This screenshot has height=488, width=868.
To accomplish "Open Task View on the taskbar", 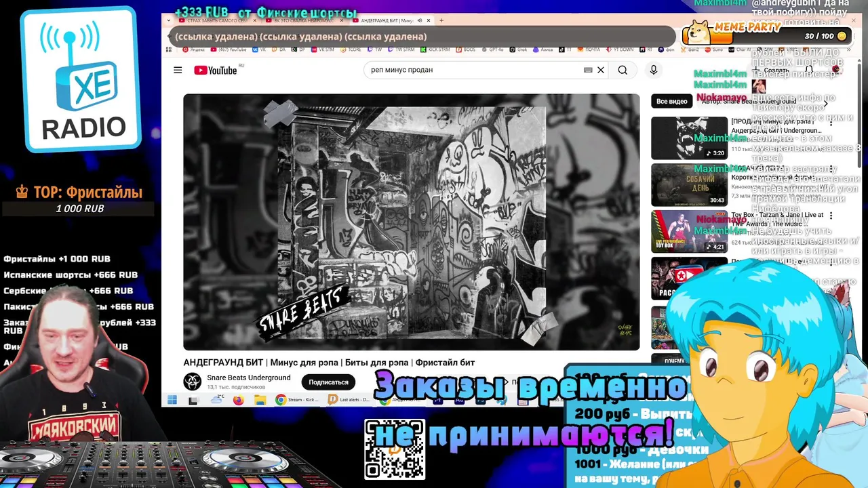I will tap(193, 401).
